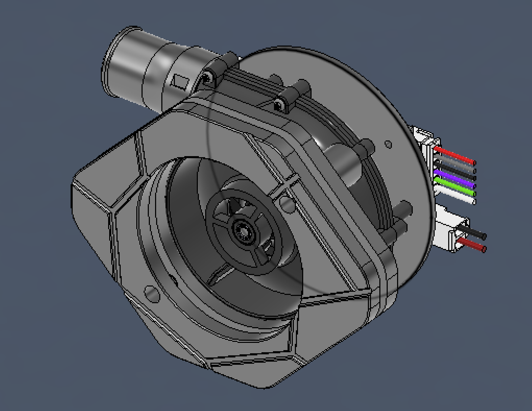Viewport: 532px width, 411px height.
Task: Select the red wire of the six-wire connector
Action: [455, 155]
